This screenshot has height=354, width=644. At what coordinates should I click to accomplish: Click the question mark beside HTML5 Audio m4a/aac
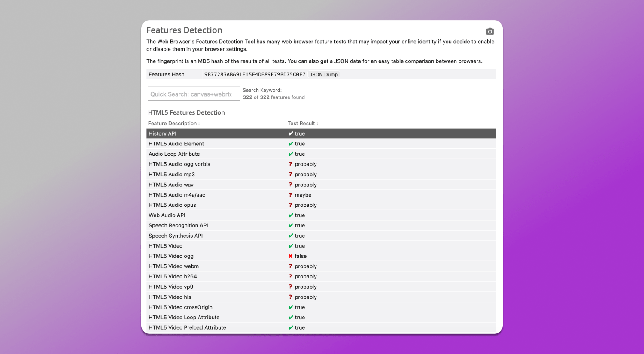pos(292,195)
